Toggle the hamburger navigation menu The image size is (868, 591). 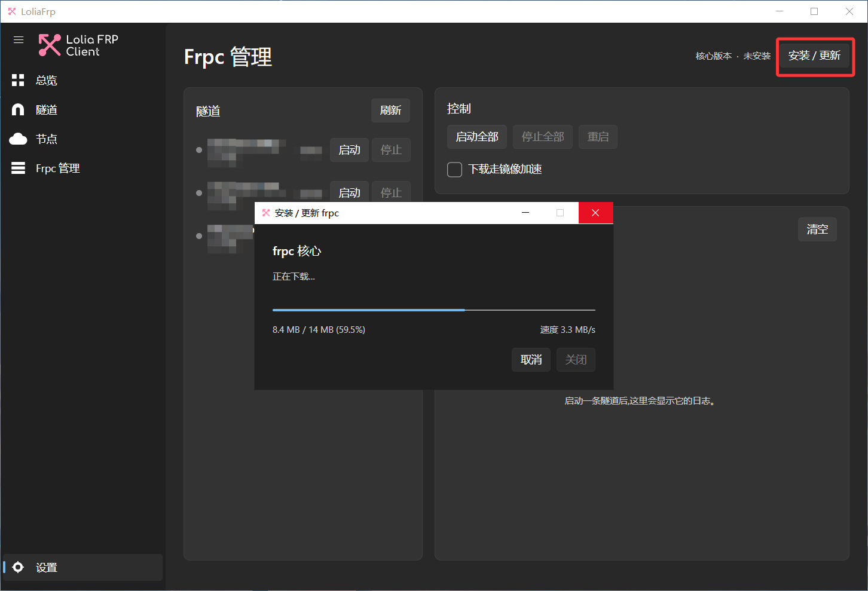pyautogui.click(x=19, y=40)
